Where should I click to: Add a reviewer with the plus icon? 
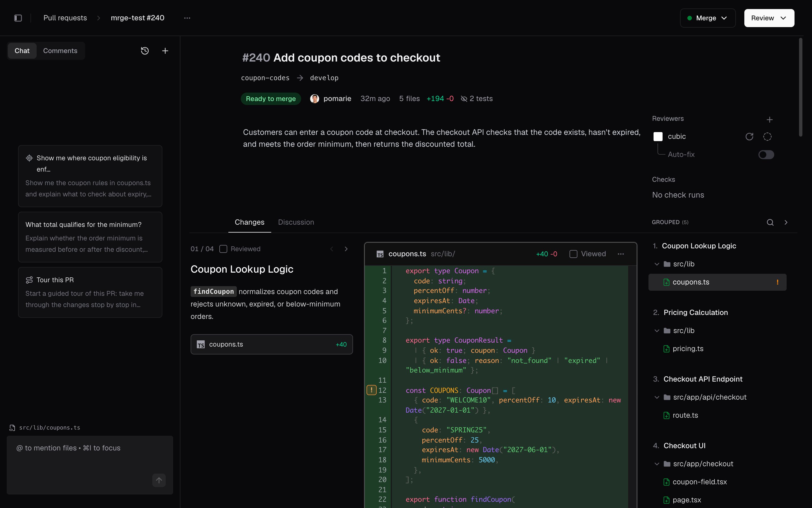click(x=770, y=120)
